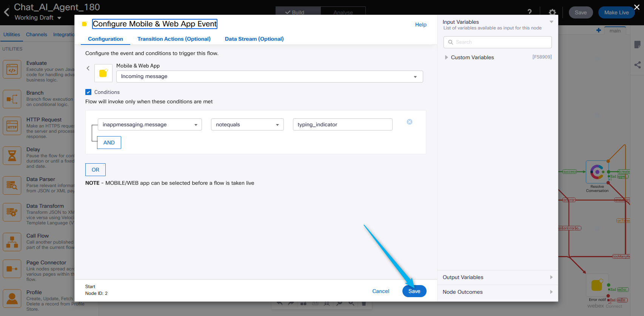Expand the Output Variables section
Viewport: 644px width, 316px height.
point(497,277)
